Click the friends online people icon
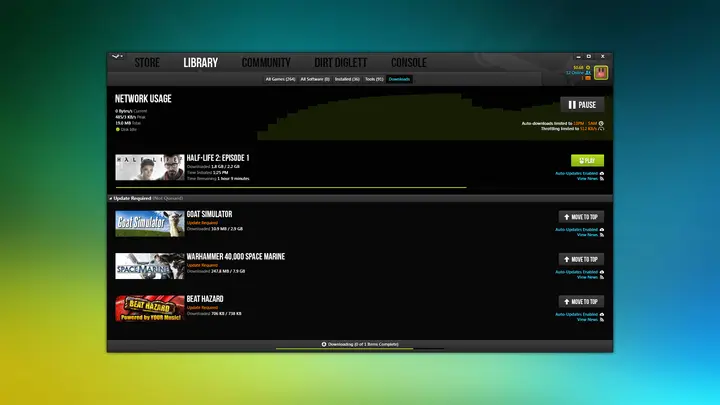This screenshot has width=720, height=405. coord(588,73)
